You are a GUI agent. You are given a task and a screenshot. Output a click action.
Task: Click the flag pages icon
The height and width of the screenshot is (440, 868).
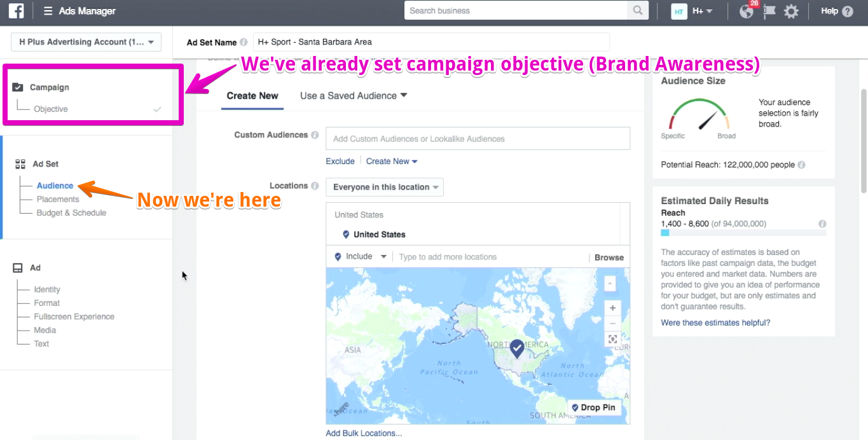(x=769, y=11)
